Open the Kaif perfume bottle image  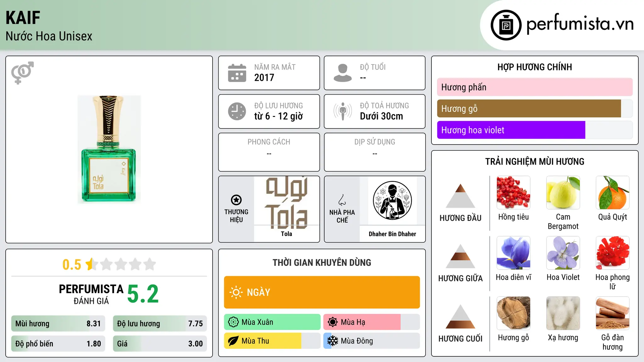(109, 150)
